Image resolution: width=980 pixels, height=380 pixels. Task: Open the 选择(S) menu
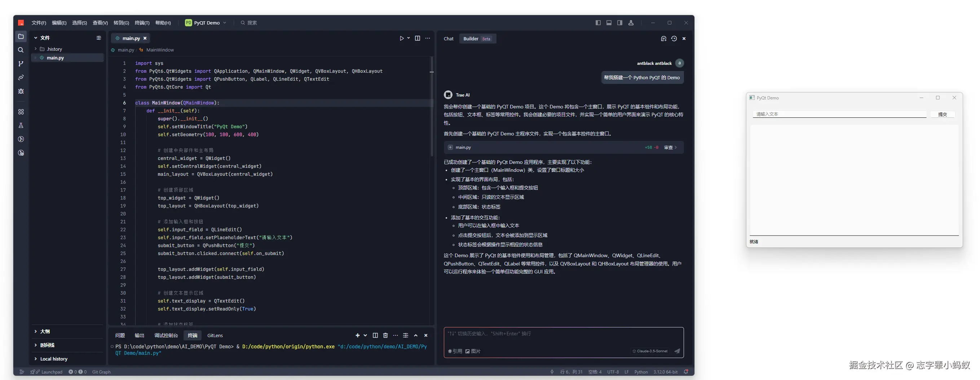(80, 23)
